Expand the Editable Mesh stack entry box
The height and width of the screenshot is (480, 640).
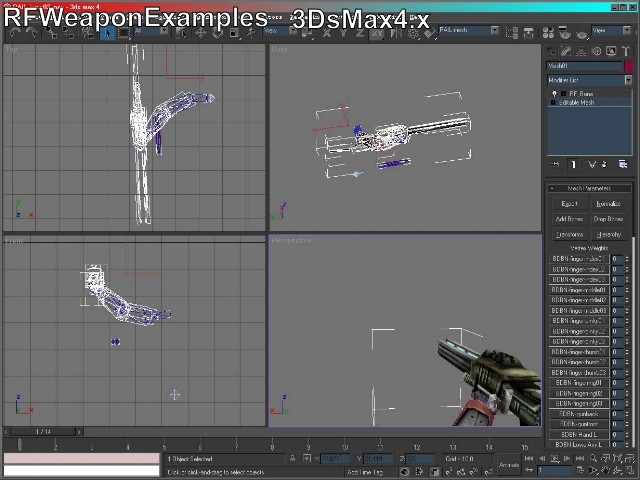pyautogui.click(x=553, y=102)
